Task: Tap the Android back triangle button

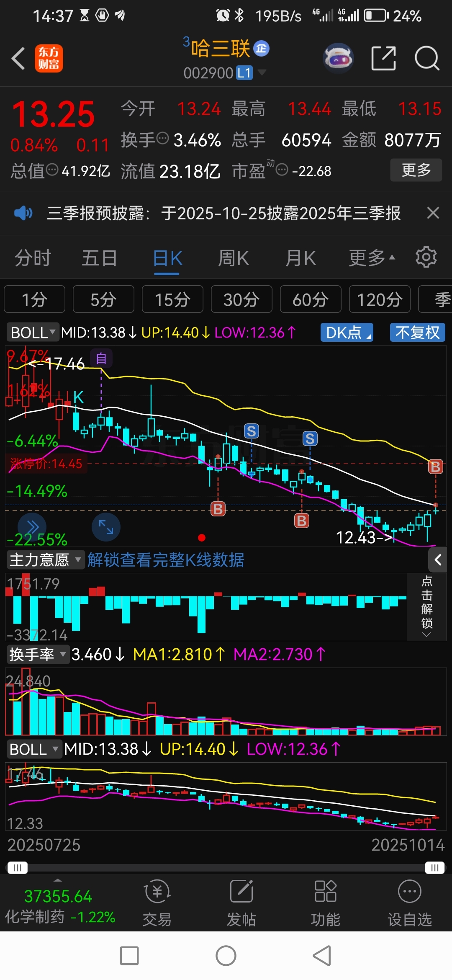Action: pyautogui.click(x=322, y=956)
